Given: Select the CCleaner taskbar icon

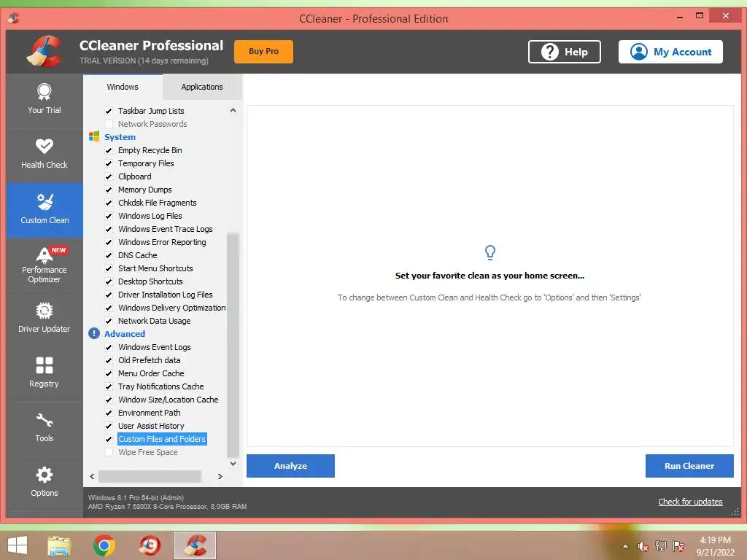Looking at the screenshot, I should [x=195, y=545].
